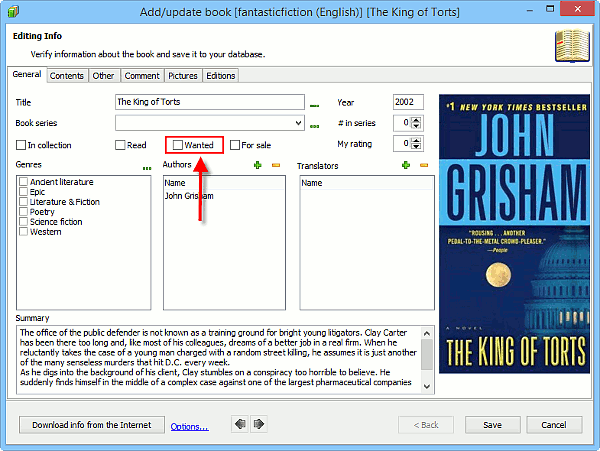Click the open book icon in header
Image resolution: width=600 pixels, height=451 pixels.
pyautogui.click(x=572, y=46)
